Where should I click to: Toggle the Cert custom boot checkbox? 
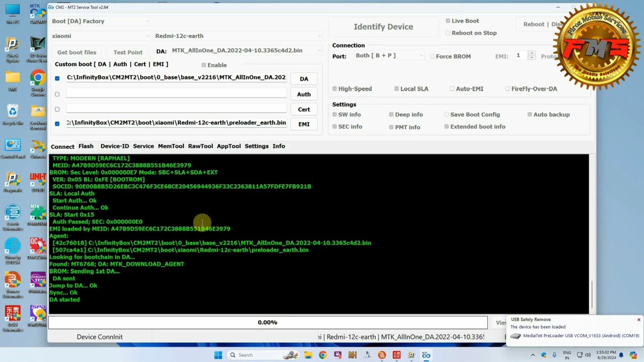[x=57, y=109]
